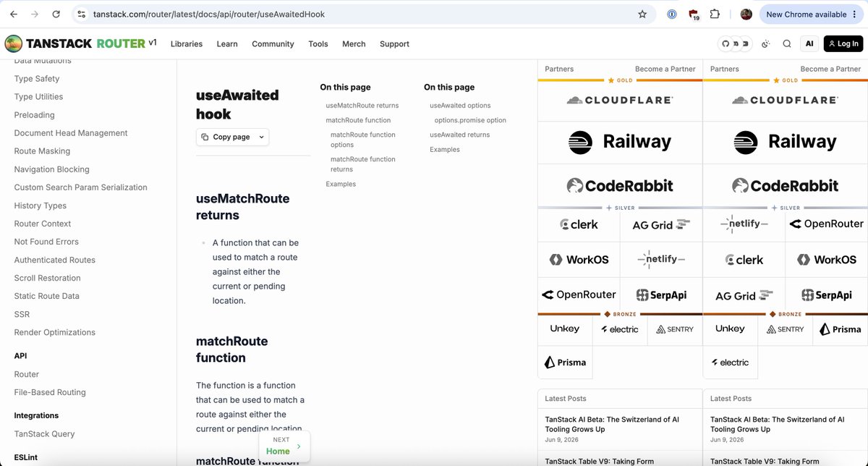Reload the page with refresh icon
This screenshot has width=868, height=466.
coord(56,14)
